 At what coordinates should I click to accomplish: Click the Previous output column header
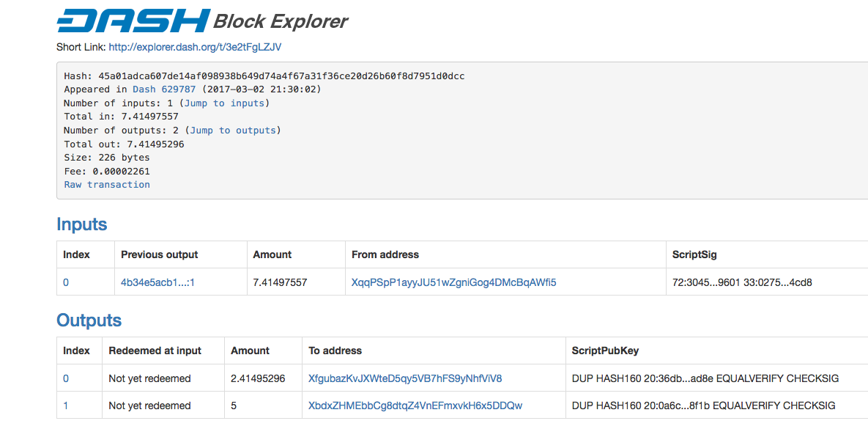pyautogui.click(x=160, y=255)
